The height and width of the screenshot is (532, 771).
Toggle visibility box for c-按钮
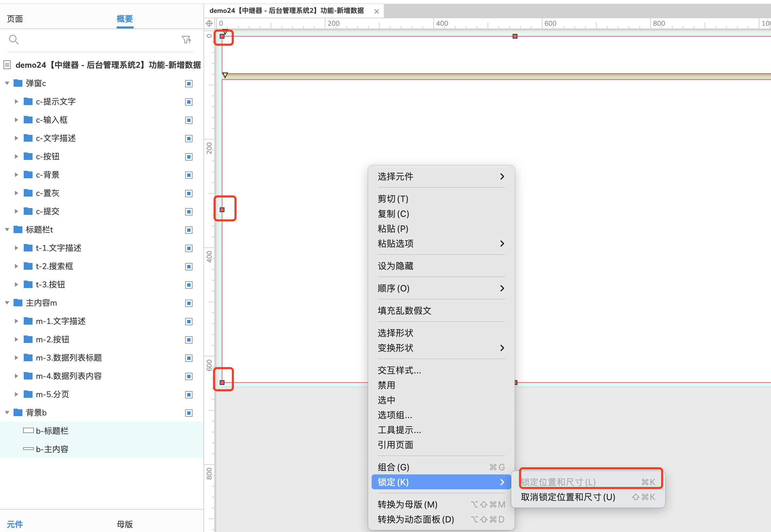189,157
